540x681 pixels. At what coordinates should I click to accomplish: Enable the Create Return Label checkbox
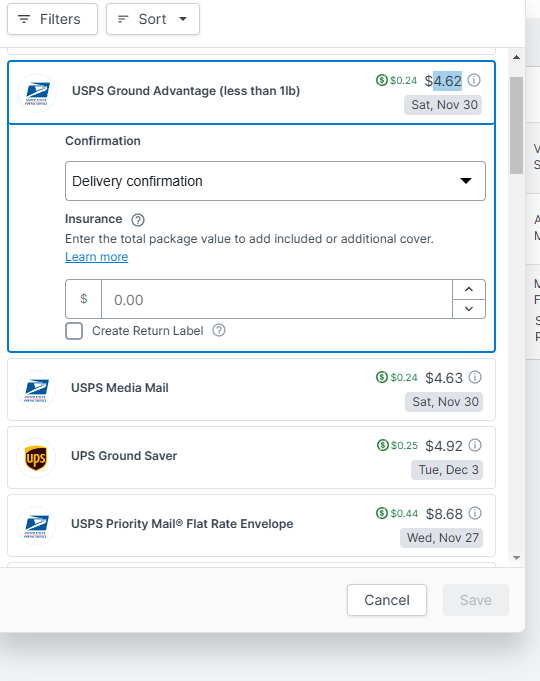(74, 331)
